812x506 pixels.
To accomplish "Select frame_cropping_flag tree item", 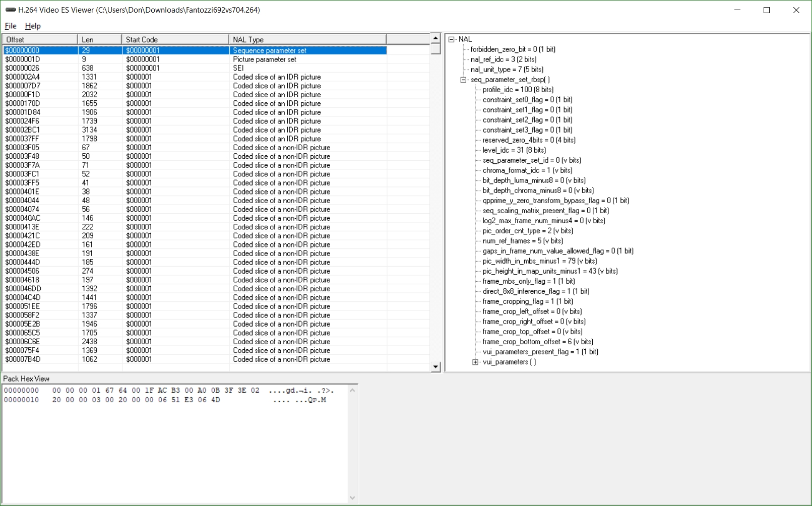I will 528,301.
